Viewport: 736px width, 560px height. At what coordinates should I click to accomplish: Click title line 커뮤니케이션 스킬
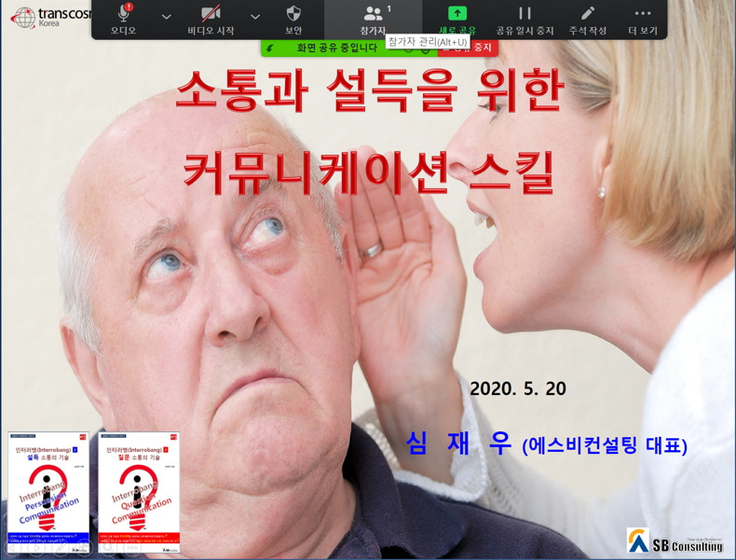pos(369,172)
